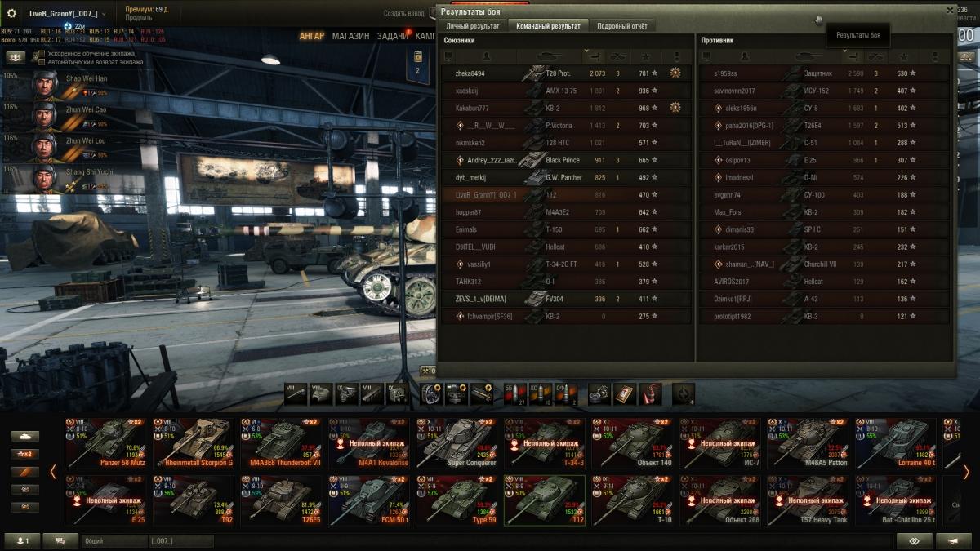The width and height of the screenshot is (980, 551).
Task: Toggle the orange stripe carousel filter
Action: (24, 472)
